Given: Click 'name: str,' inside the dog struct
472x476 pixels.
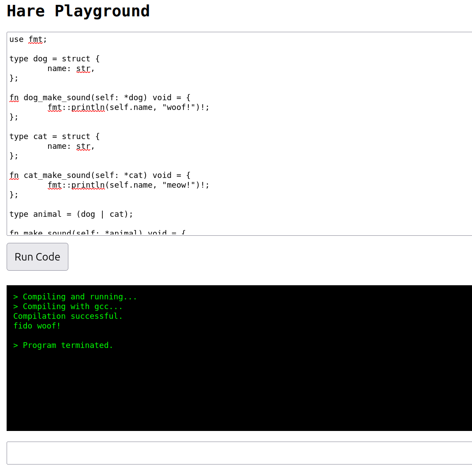Looking at the screenshot, I should point(71,68).
